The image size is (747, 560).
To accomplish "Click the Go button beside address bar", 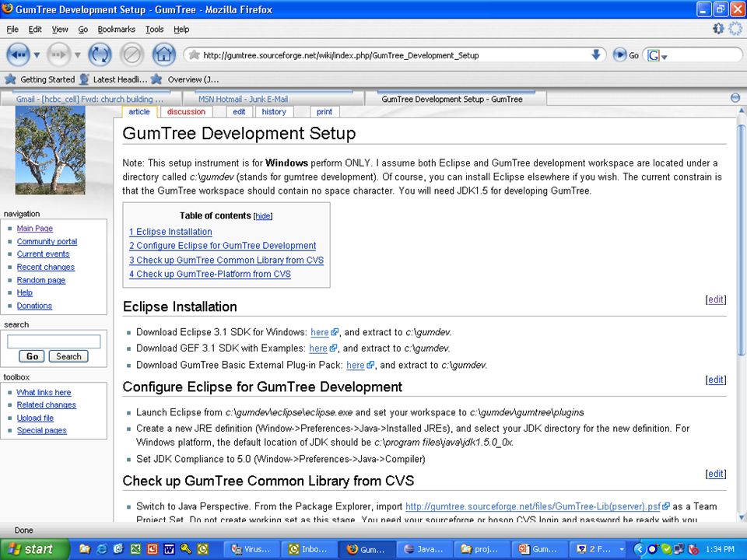I will (626, 55).
